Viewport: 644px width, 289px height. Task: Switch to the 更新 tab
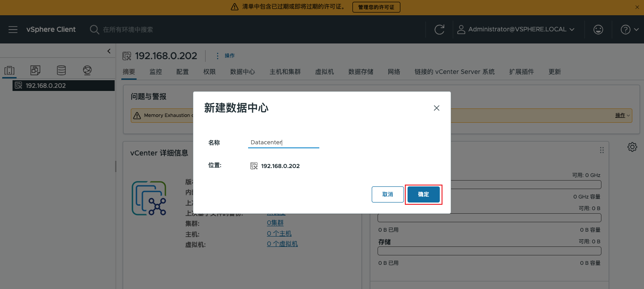pyautogui.click(x=555, y=72)
